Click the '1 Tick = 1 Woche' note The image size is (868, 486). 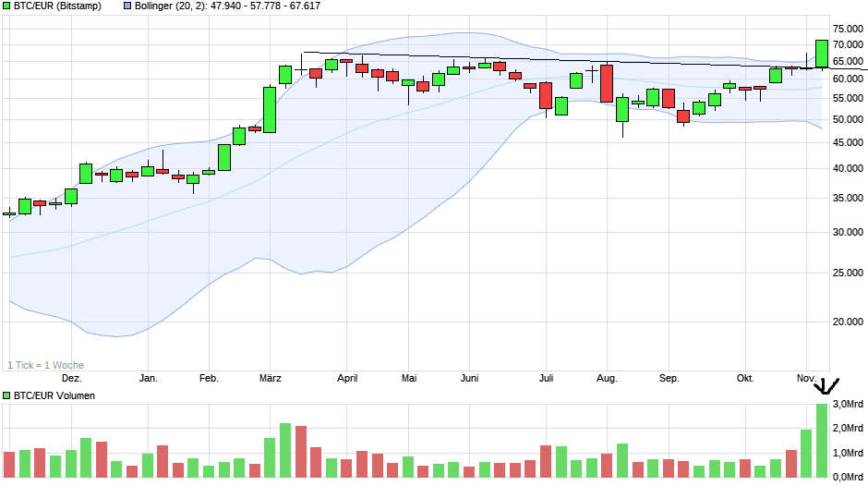click(46, 365)
